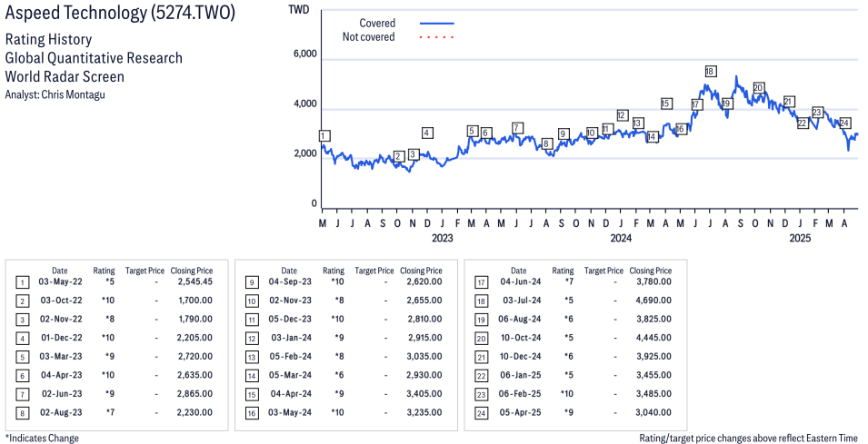
Task: Click the 2025 year label under the chart
Action: (800, 238)
